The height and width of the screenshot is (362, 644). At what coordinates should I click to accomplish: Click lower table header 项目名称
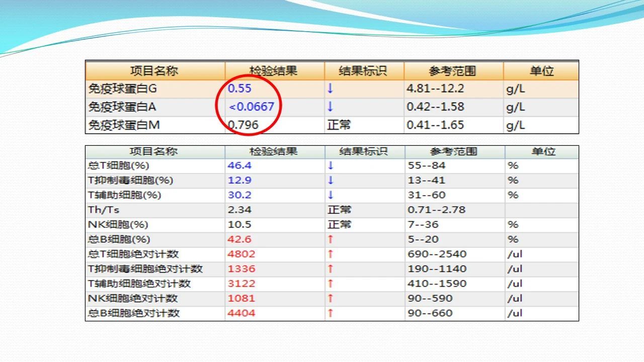pyautogui.click(x=153, y=151)
